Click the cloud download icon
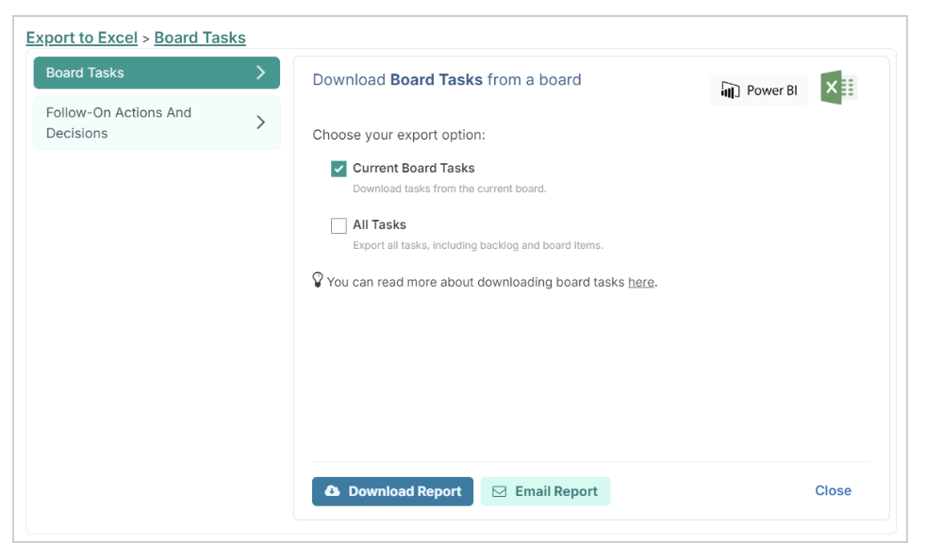The height and width of the screenshot is (560, 926). coord(333,491)
